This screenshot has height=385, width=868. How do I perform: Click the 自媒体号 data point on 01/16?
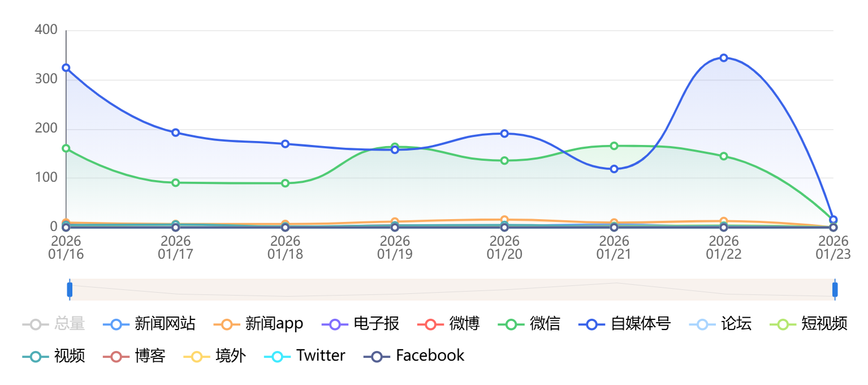(x=66, y=68)
